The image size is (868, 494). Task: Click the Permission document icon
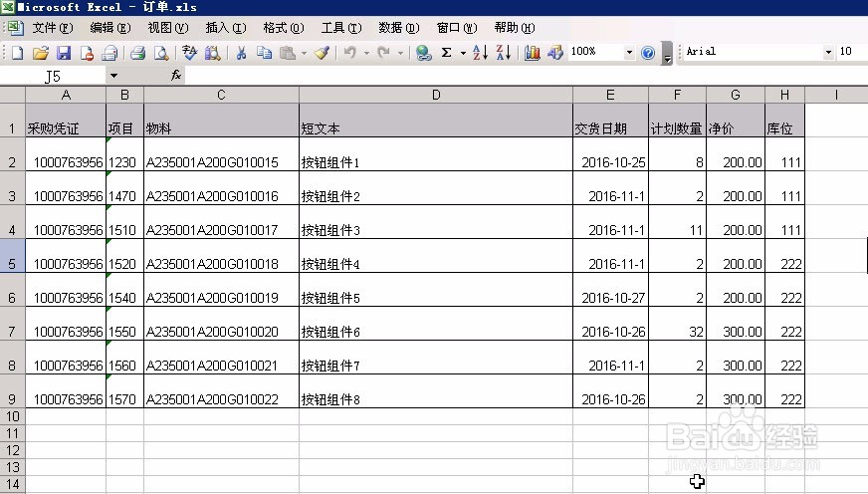click(x=87, y=53)
